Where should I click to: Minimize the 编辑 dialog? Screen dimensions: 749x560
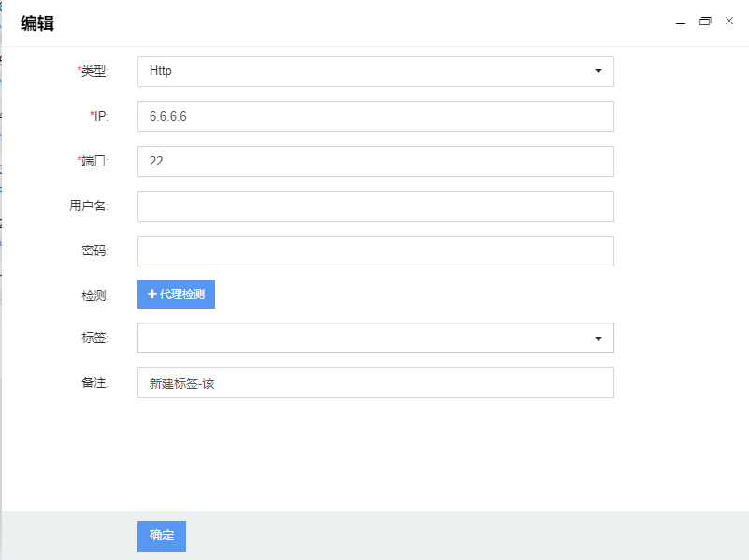[x=681, y=22]
